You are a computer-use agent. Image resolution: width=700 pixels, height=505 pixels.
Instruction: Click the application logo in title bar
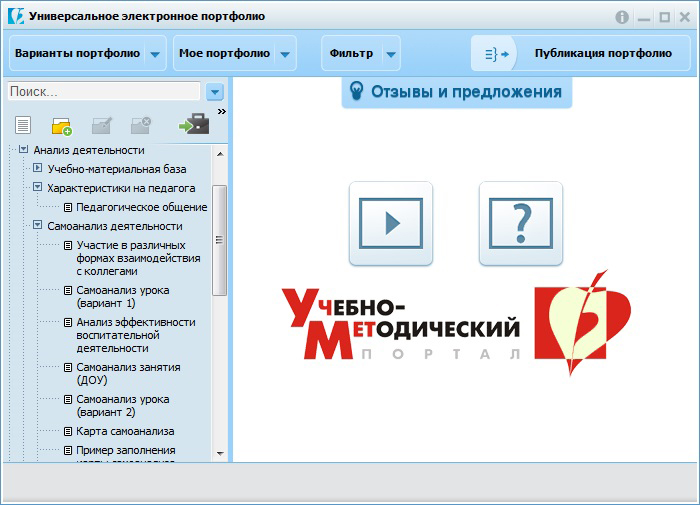pos(16,17)
